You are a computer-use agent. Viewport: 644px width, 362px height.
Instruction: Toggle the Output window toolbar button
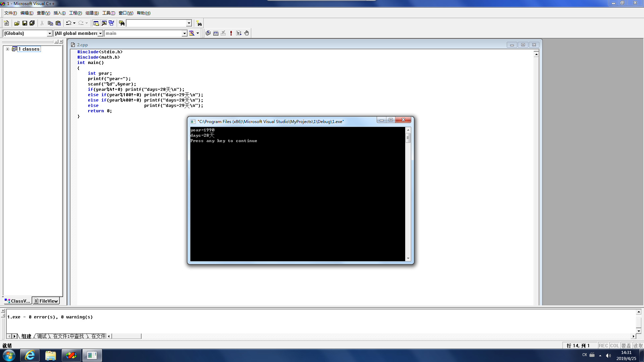(104, 23)
